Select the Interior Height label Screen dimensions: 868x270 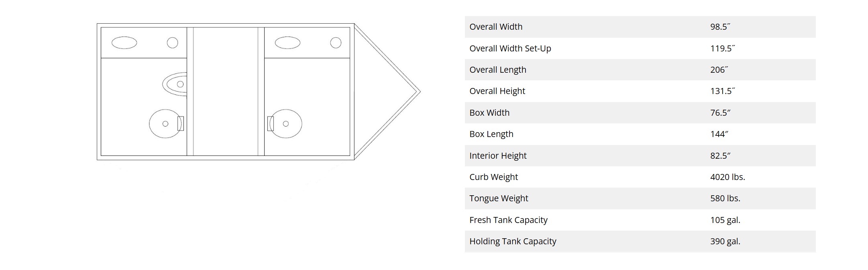pos(497,155)
